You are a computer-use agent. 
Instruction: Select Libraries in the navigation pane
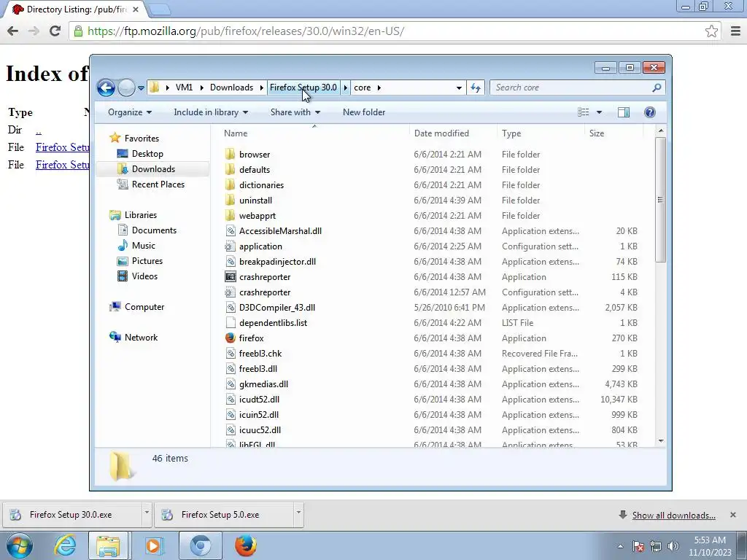click(x=141, y=215)
